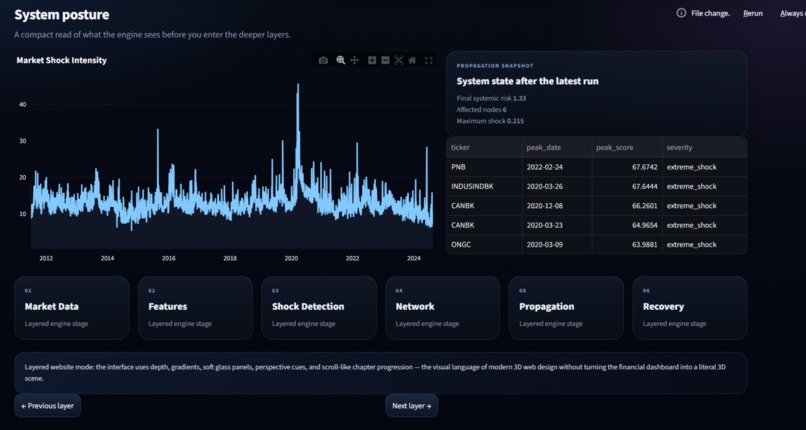Reset chart axes with home icon
Screen dimensions: 806x430
tap(412, 61)
